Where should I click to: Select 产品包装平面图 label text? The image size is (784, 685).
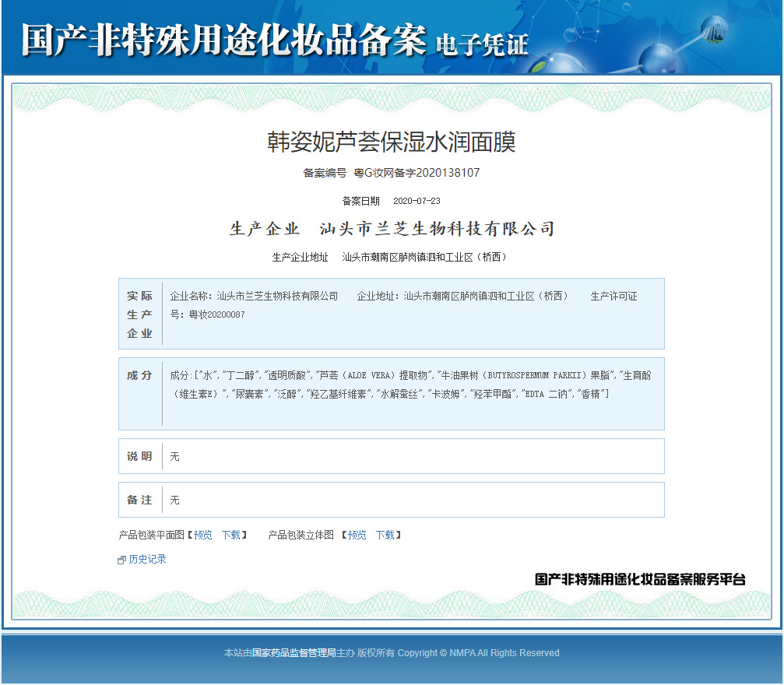(x=152, y=535)
